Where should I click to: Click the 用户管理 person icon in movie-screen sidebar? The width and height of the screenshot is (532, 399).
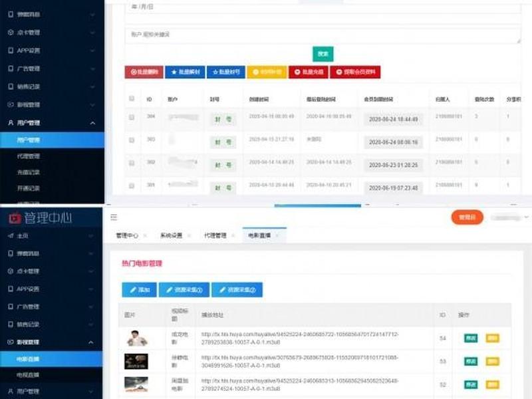[x=11, y=391]
